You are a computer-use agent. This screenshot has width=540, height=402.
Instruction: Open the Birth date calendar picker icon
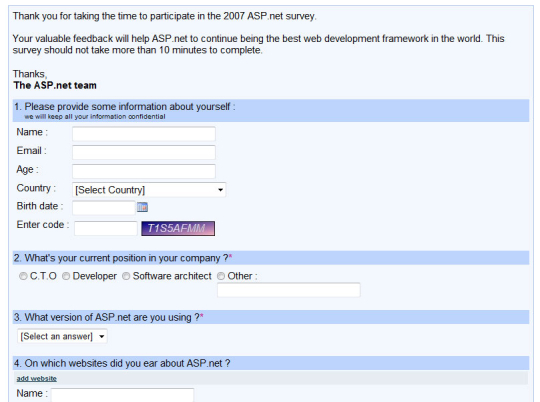click(x=142, y=207)
